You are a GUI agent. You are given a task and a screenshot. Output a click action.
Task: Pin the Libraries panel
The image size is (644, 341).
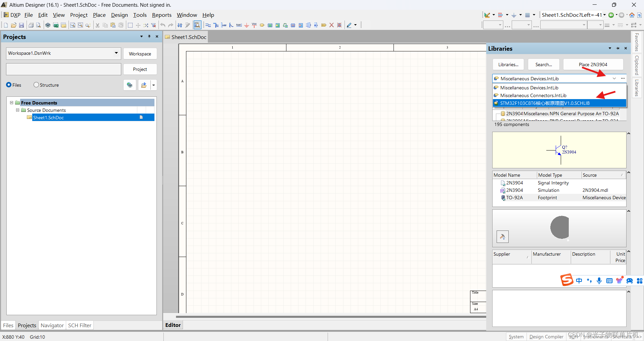coord(618,48)
